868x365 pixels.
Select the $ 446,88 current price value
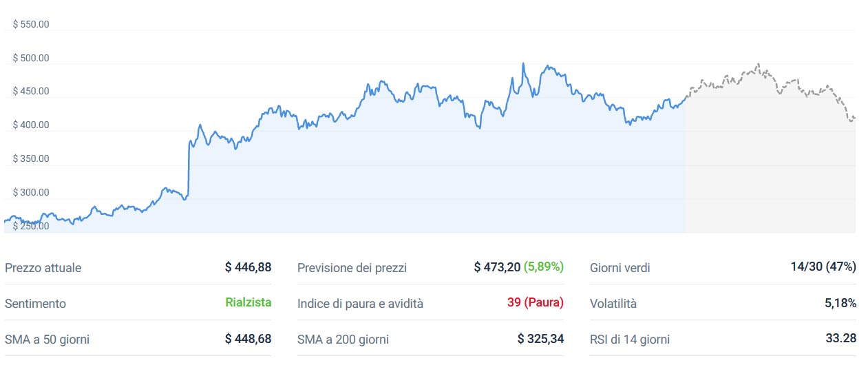(248, 267)
